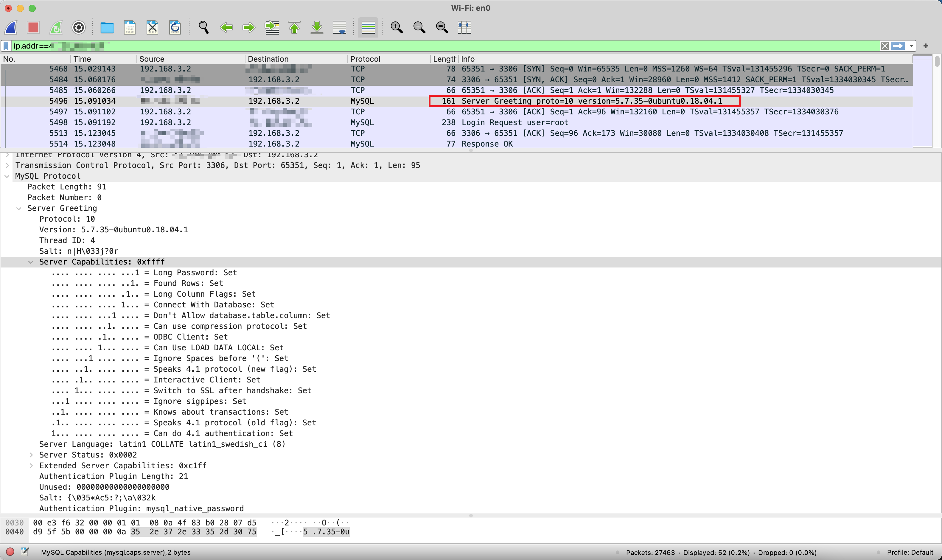Sort by the Info column header
The width and height of the screenshot is (942, 560).
[x=685, y=59]
